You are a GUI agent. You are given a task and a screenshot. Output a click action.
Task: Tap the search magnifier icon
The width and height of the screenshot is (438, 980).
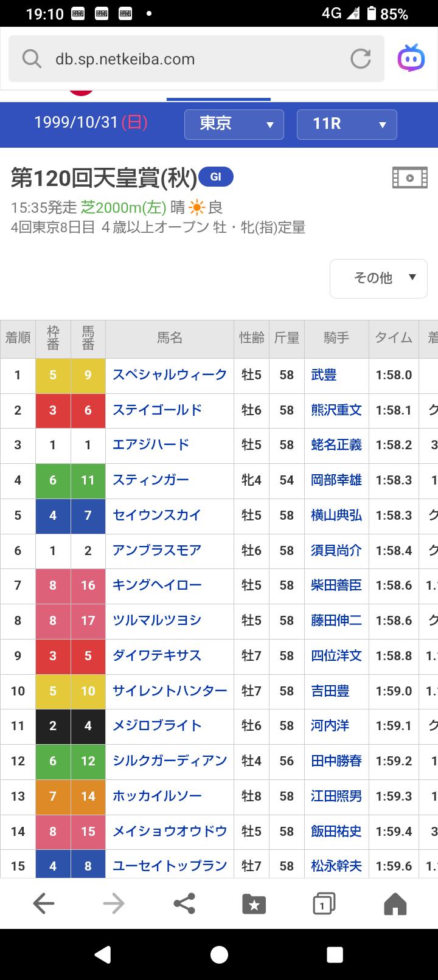coord(31,59)
